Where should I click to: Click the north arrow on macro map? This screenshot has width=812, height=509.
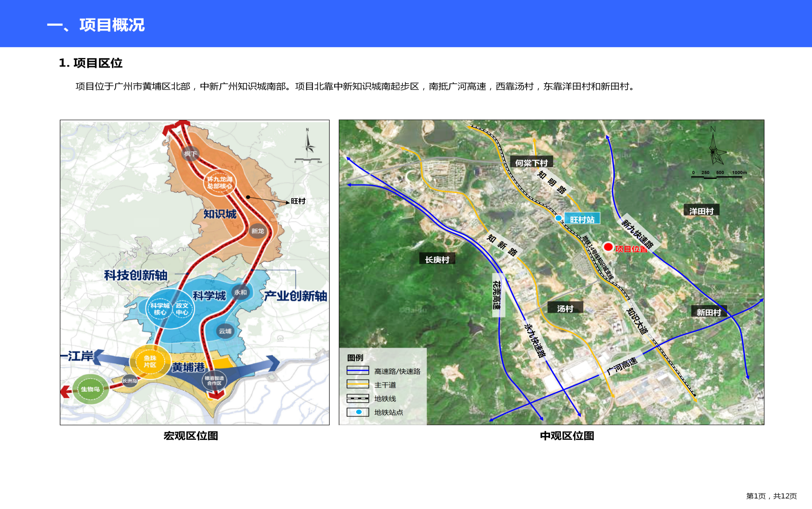pyautogui.click(x=308, y=141)
